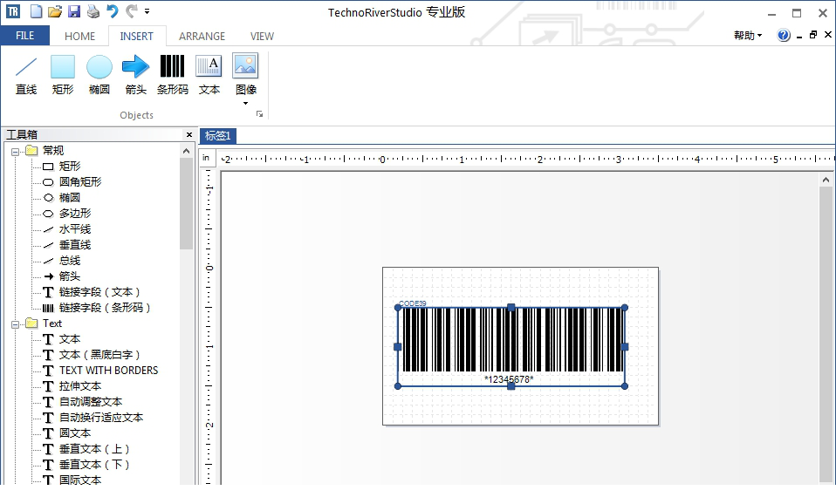
Task: Click the barcode's bottom-center resize handle
Action: click(x=511, y=385)
